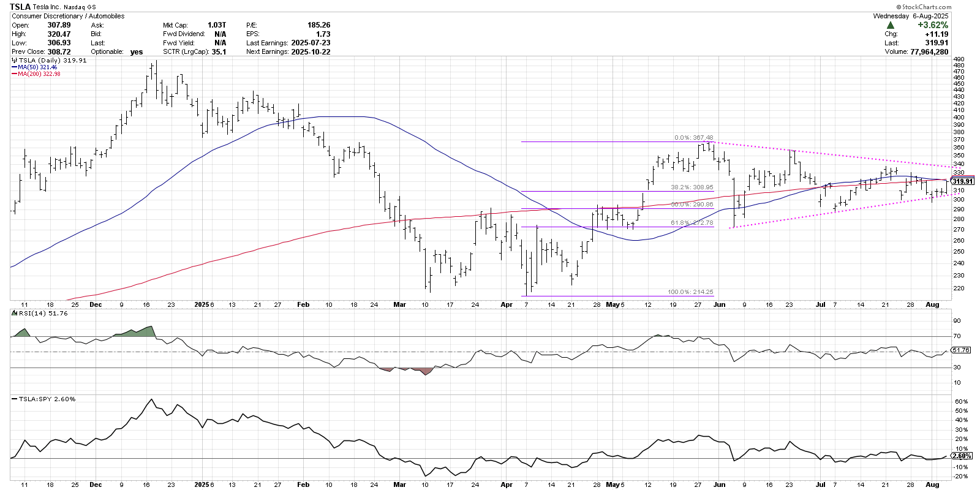
Task: Click the 319.91 current price tag on axis
Action: [962, 181]
